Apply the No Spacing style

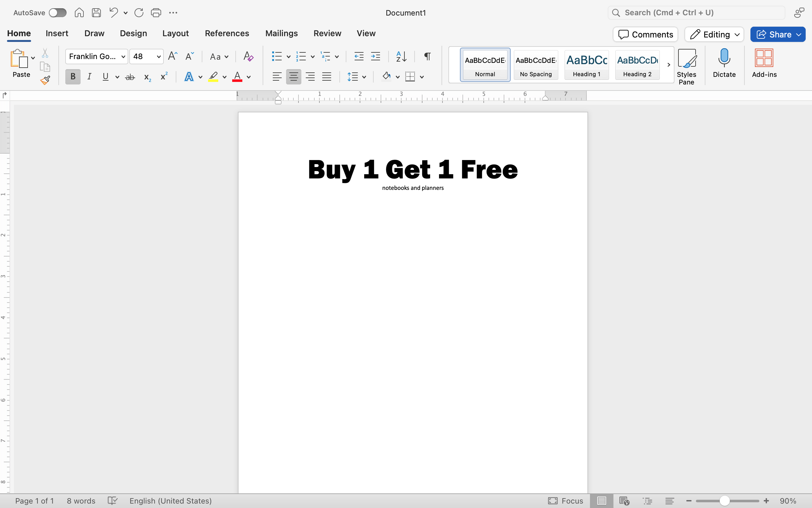coord(536,65)
